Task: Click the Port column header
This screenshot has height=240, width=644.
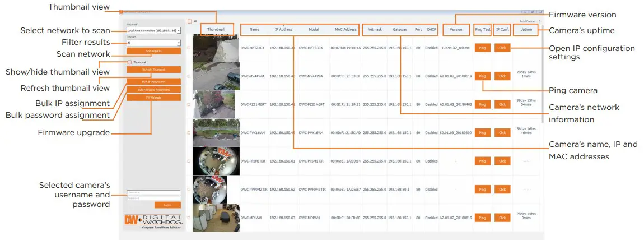Action: click(x=418, y=30)
